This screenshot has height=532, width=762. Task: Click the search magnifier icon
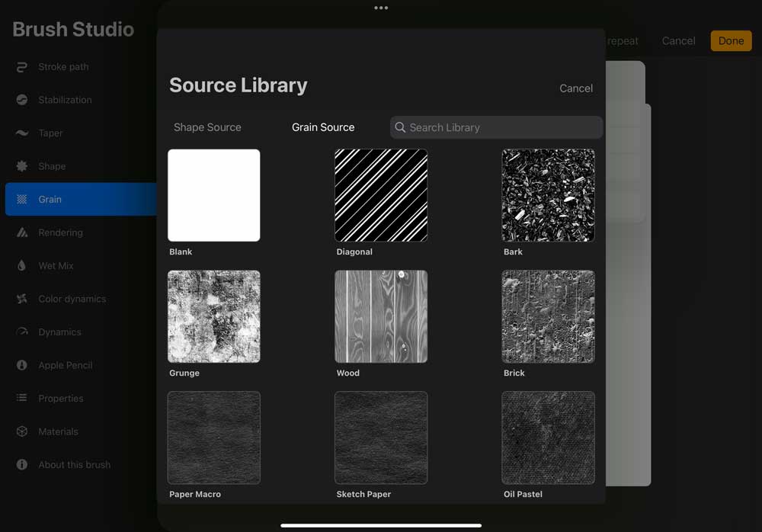400,127
